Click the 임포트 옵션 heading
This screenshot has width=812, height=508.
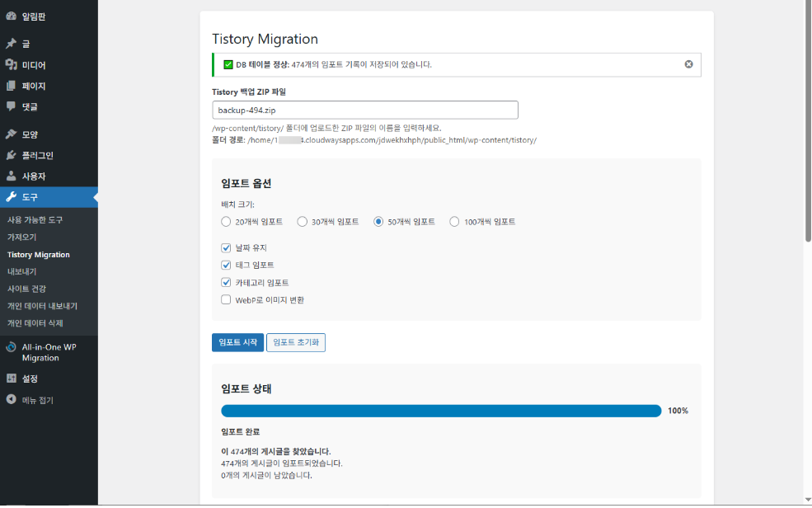[246, 183]
